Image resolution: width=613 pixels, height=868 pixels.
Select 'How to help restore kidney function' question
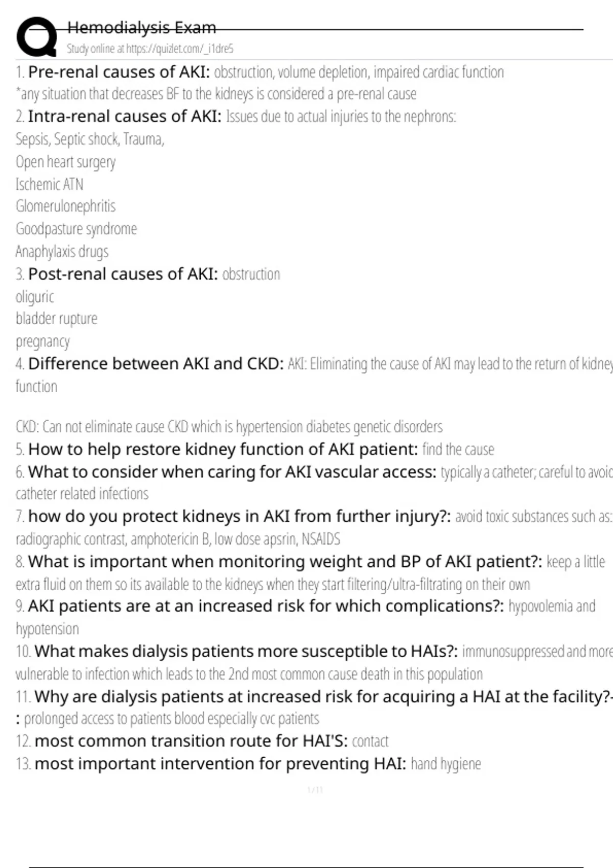[x=223, y=449]
